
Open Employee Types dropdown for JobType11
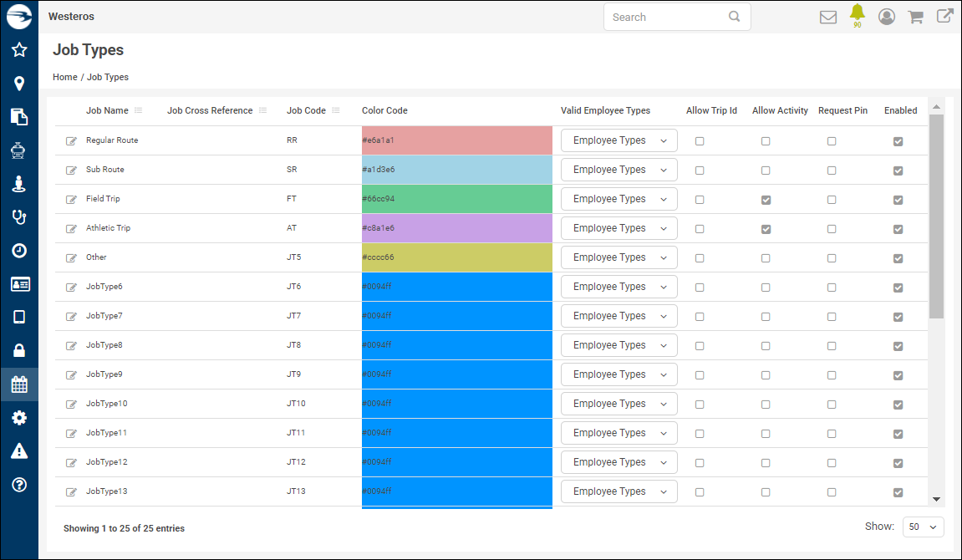tap(619, 433)
